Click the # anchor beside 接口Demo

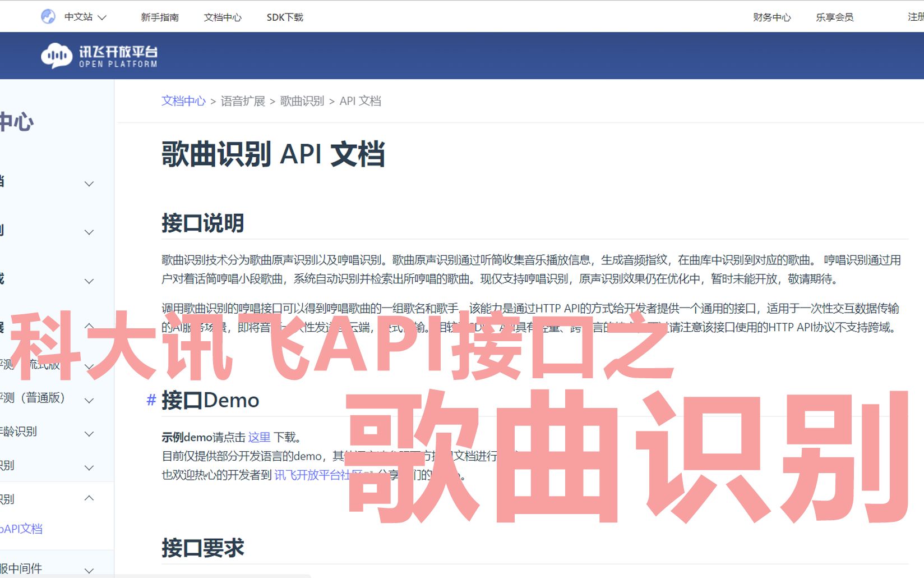click(x=151, y=400)
